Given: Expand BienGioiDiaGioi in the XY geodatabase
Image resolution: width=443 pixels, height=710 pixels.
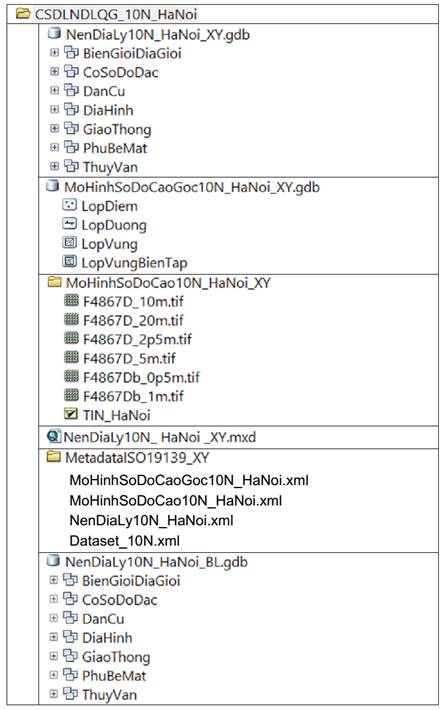Looking at the screenshot, I should pyautogui.click(x=54, y=53).
